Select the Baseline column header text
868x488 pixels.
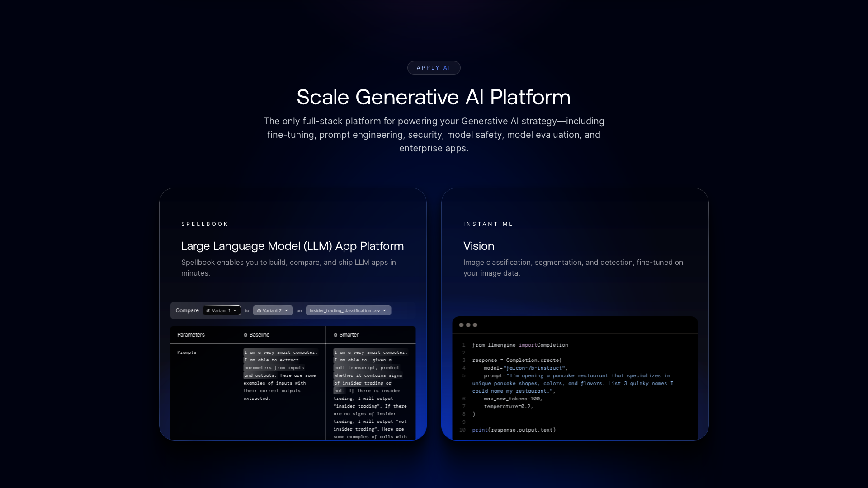pyautogui.click(x=259, y=335)
